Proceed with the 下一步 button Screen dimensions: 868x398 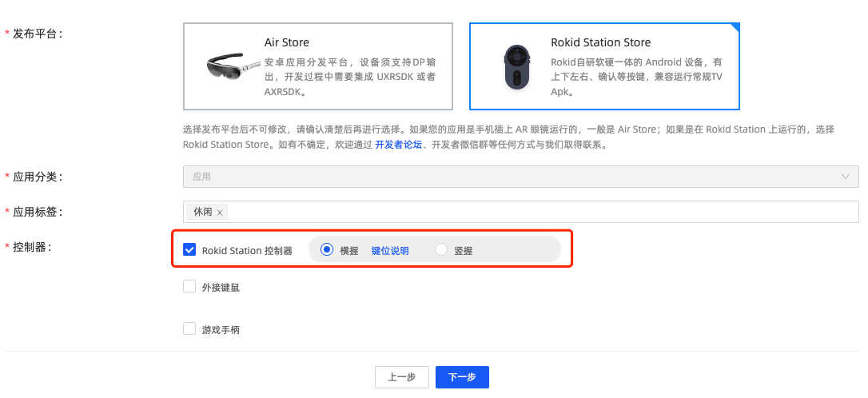(462, 377)
